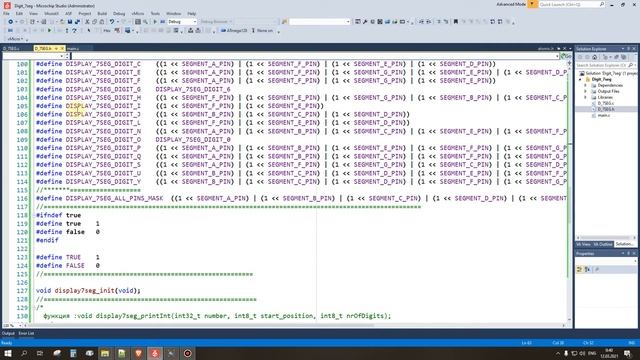
Task: Switch to the VA View tab
Action: pos(583,244)
